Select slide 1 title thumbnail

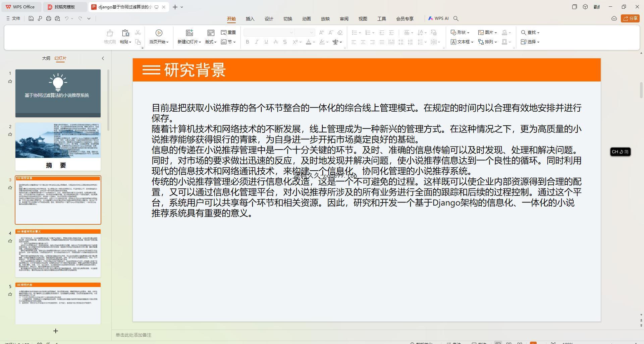pos(58,93)
